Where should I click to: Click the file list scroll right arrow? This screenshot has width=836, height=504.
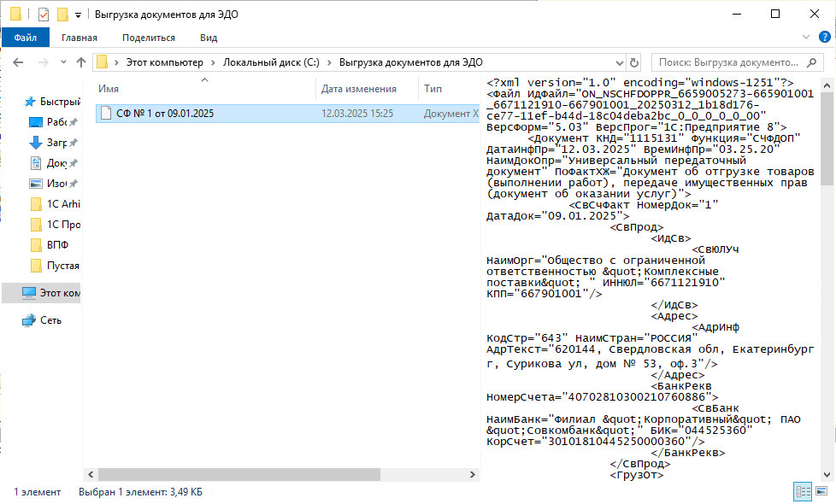[473, 474]
